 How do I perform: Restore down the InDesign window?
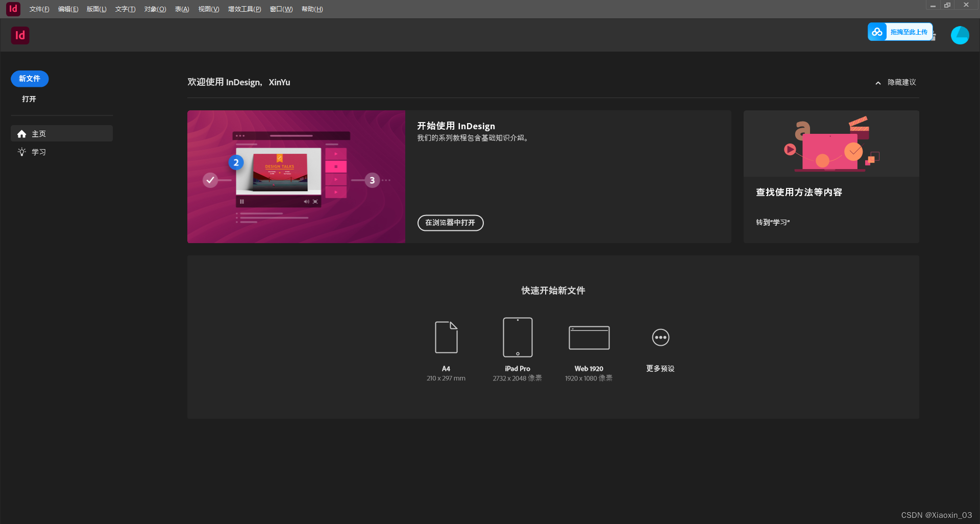click(948, 5)
